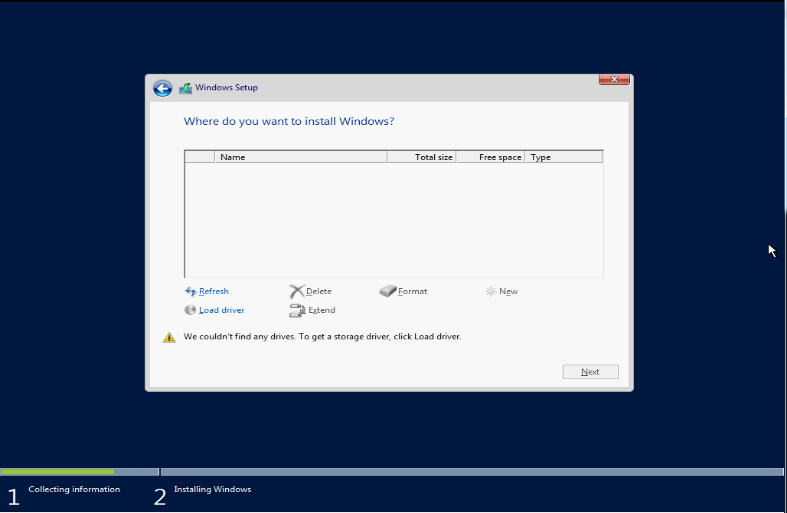Select the Delete option

(319, 291)
